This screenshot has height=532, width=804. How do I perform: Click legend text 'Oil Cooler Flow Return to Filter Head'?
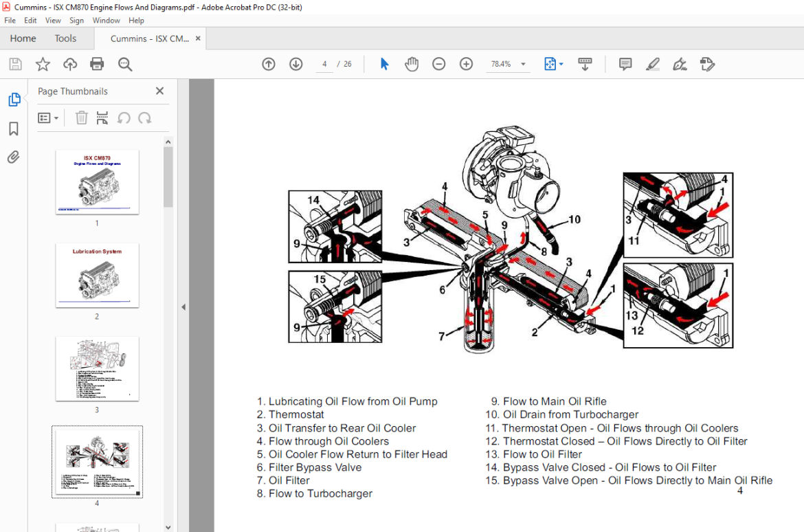click(358, 454)
